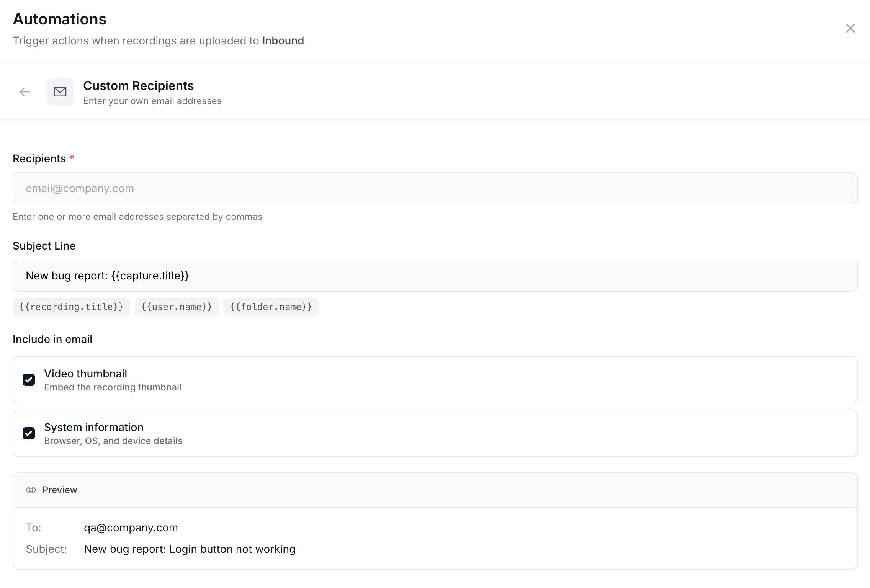The width and height of the screenshot is (870, 588).
Task: Click the Preview eye icon
Action: pyautogui.click(x=31, y=490)
